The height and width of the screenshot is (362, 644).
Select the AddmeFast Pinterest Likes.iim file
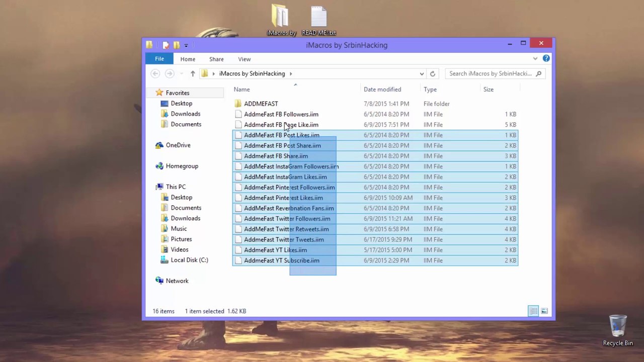pos(375,198)
